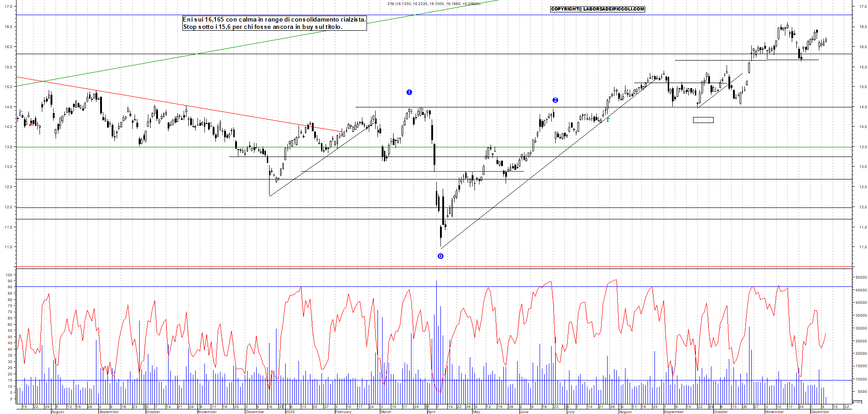Select the April label on time axis
The height and width of the screenshot is (414, 868).
click(431, 412)
